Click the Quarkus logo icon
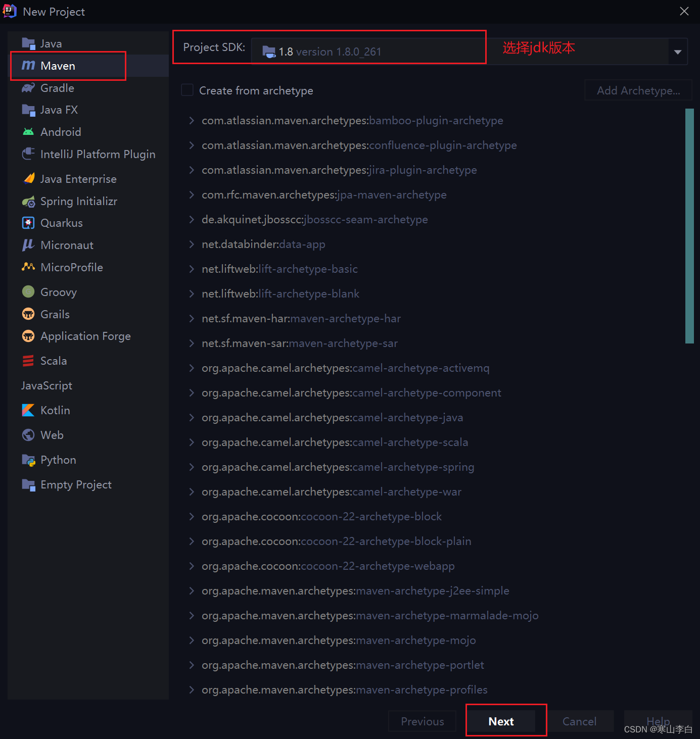700x739 pixels. (x=28, y=223)
